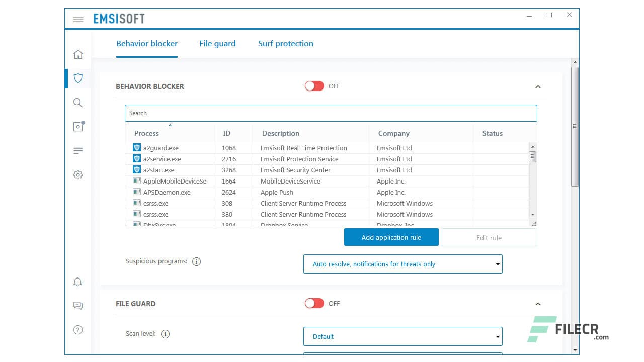The image size is (644, 362).
Task: Open the Scan level Default dropdown
Action: click(403, 336)
